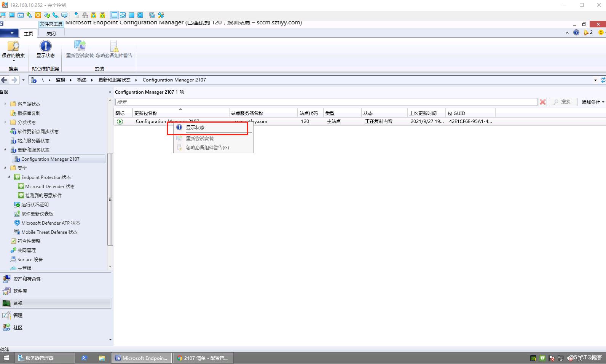606x364 pixels.
Task: Click the refresh icon at breadcrumb end
Action: [x=603, y=80]
